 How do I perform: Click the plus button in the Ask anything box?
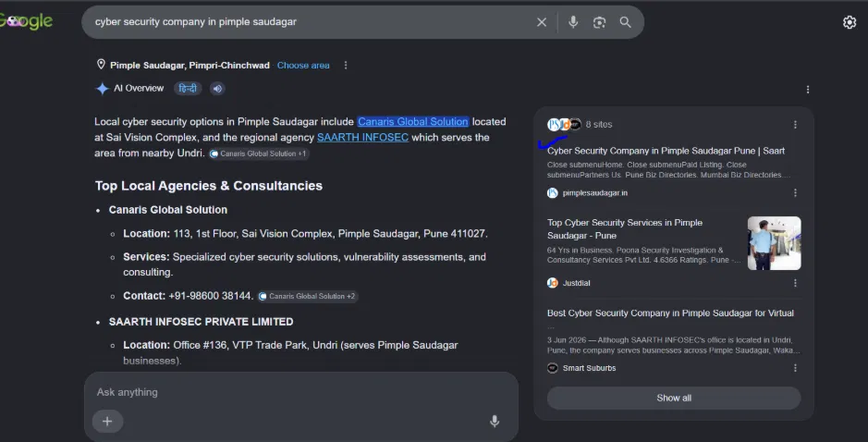pyautogui.click(x=107, y=422)
